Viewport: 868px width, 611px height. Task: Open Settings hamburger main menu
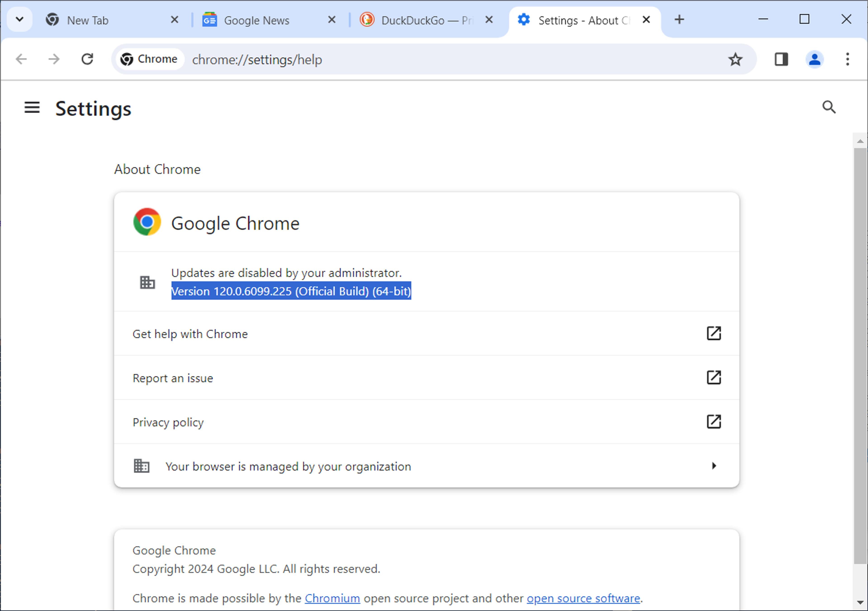point(32,108)
